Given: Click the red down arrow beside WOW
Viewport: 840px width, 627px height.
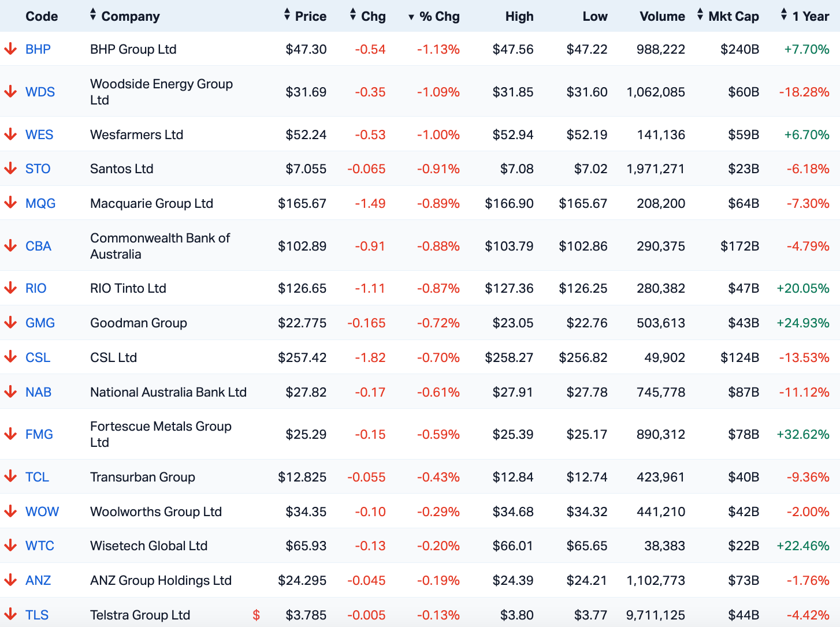Looking at the screenshot, I should (10, 511).
